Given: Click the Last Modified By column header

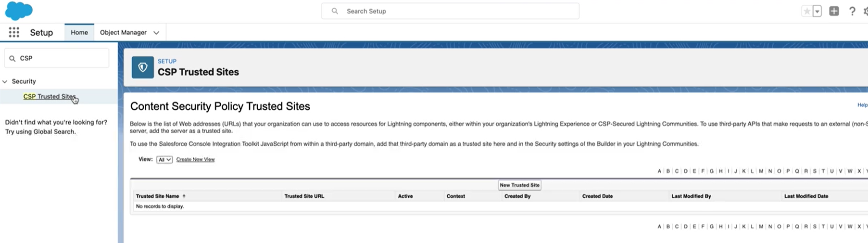Looking at the screenshot, I should pyautogui.click(x=691, y=196).
